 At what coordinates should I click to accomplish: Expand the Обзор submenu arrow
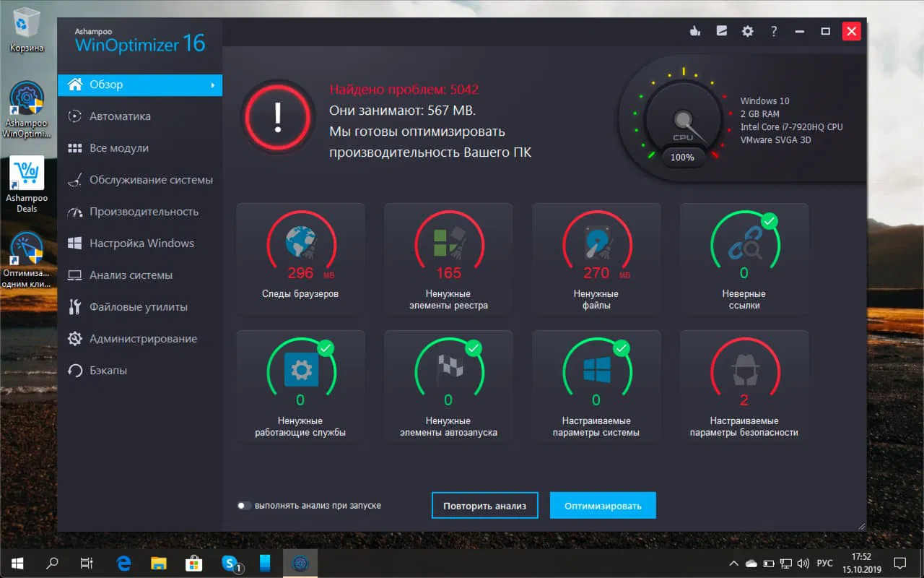click(215, 85)
